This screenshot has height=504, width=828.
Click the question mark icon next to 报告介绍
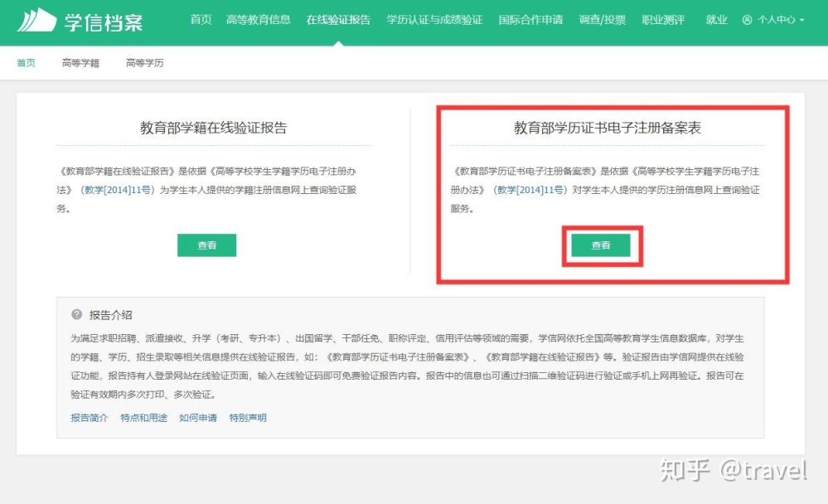tap(76, 314)
